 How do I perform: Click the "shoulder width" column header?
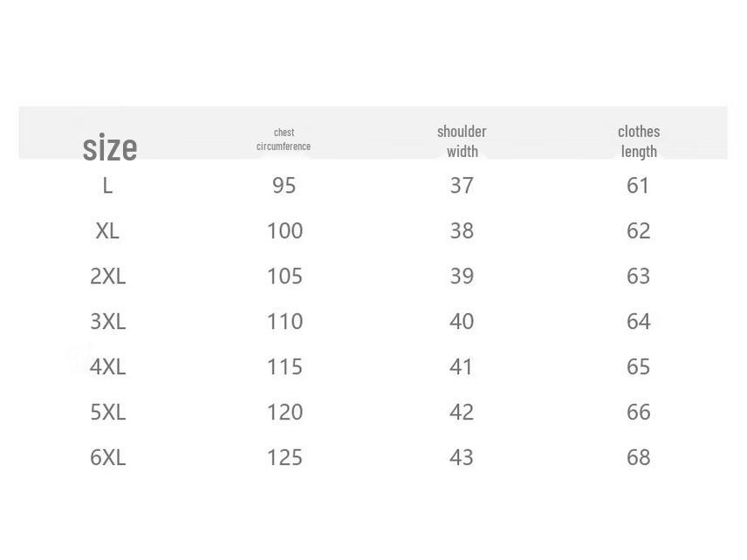tap(462, 141)
